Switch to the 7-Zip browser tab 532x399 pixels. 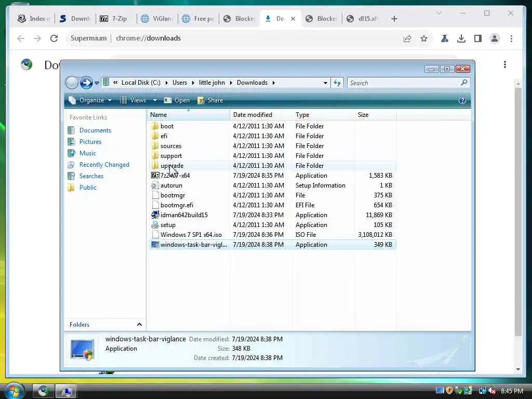117,19
